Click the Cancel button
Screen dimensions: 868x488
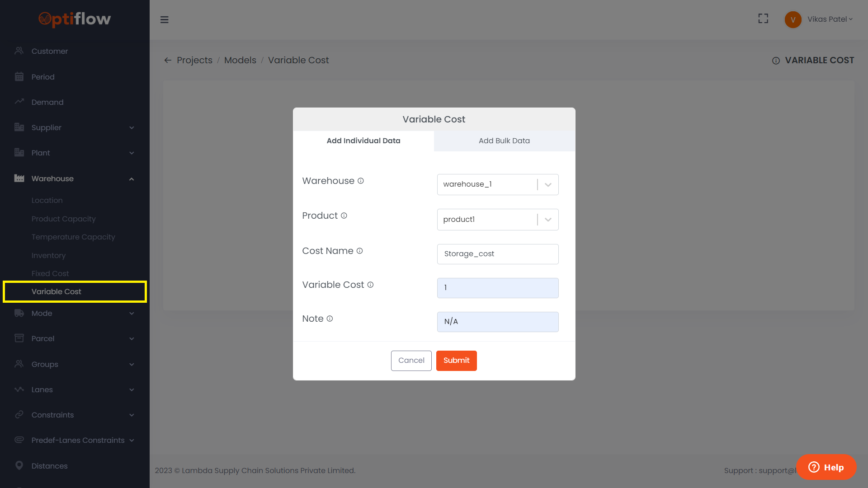click(411, 361)
